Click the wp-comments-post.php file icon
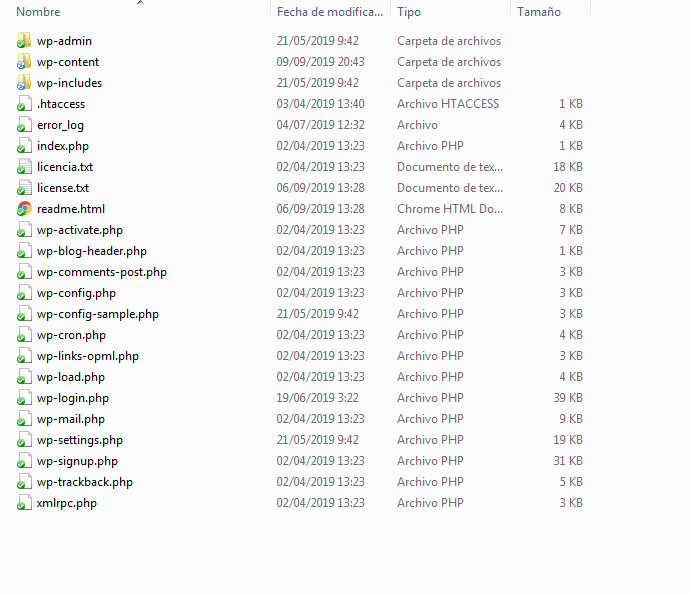 point(24,272)
